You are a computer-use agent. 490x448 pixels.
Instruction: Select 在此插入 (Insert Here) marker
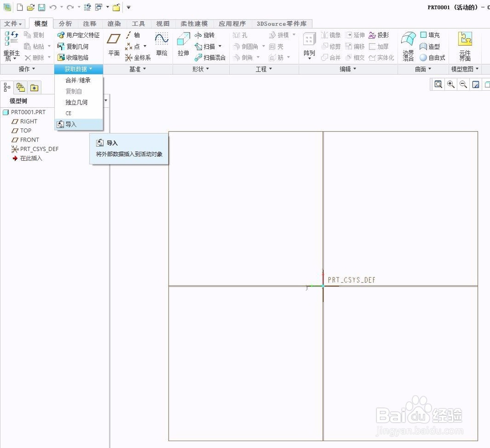[27, 158]
